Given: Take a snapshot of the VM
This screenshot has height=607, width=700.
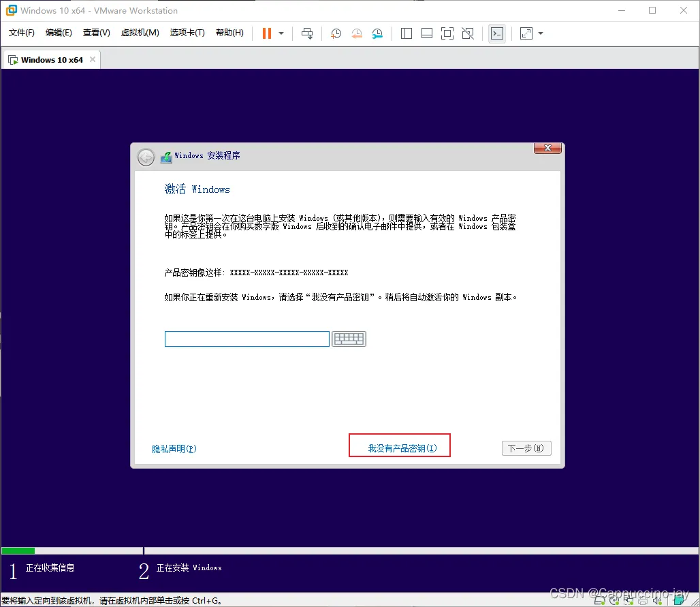Looking at the screenshot, I should (x=336, y=33).
